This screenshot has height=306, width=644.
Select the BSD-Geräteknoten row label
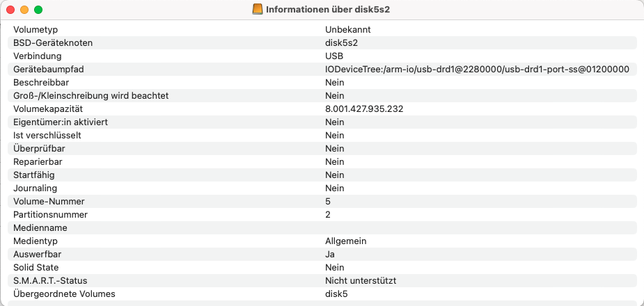pos(53,42)
